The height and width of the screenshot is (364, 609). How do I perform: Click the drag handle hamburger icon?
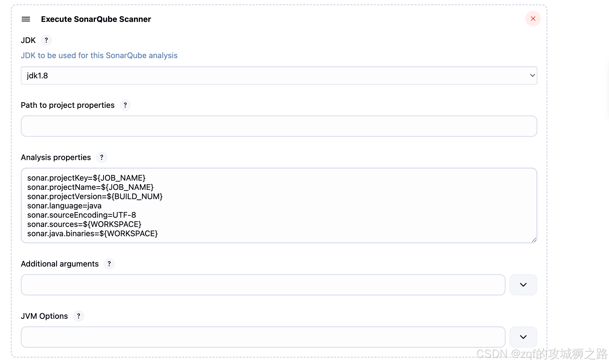(26, 19)
